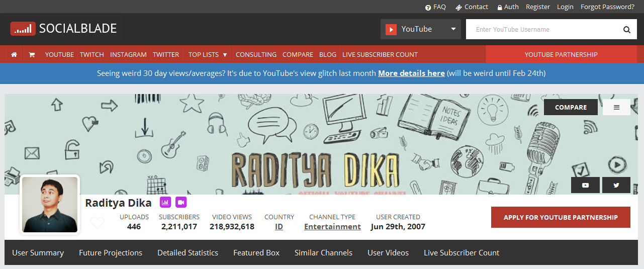The height and width of the screenshot is (269, 644).
Task: Click the YouTube Partnership navbar button
Action: click(561, 54)
